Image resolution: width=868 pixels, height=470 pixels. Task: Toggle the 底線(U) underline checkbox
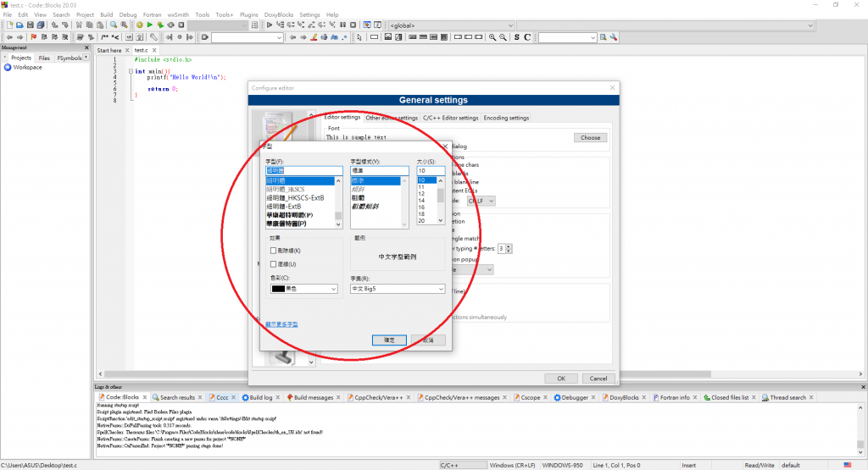[x=273, y=263]
